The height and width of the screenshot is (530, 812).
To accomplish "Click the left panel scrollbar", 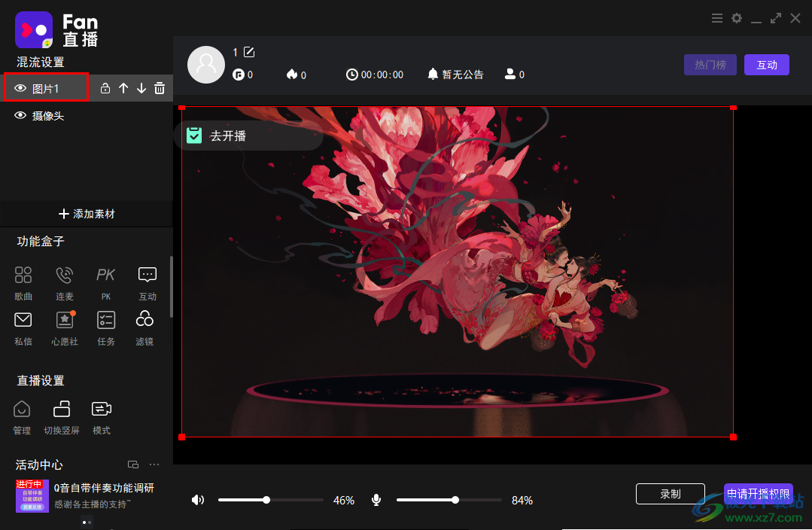I will (x=171, y=286).
